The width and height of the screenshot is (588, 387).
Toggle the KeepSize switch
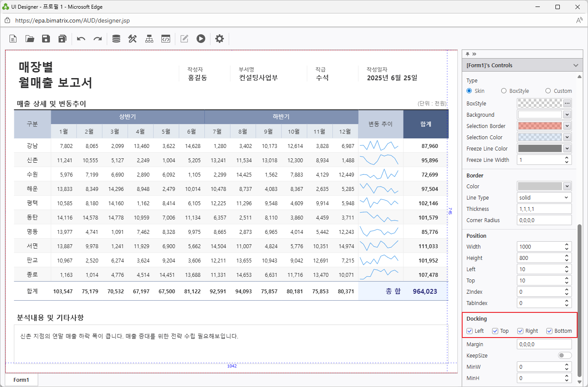(565, 356)
